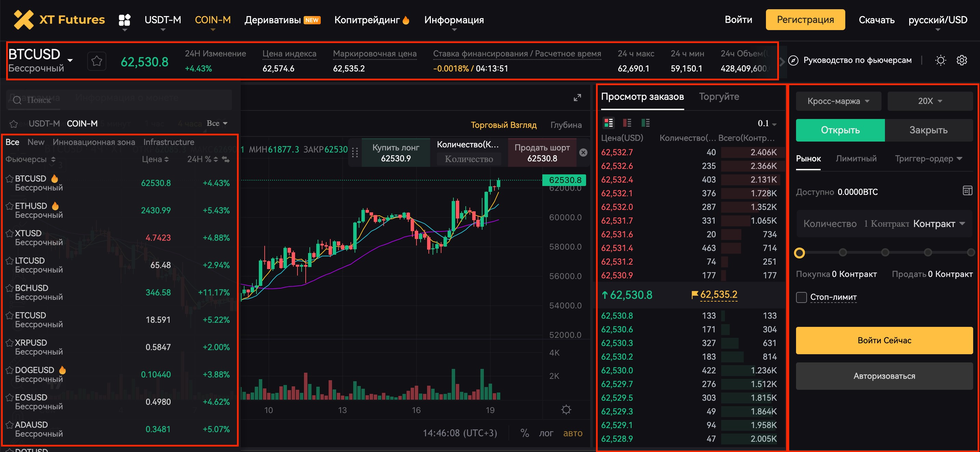This screenshot has height=452, width=980.
Task: Toggle авто scale on chart
Action: (572, 433)
